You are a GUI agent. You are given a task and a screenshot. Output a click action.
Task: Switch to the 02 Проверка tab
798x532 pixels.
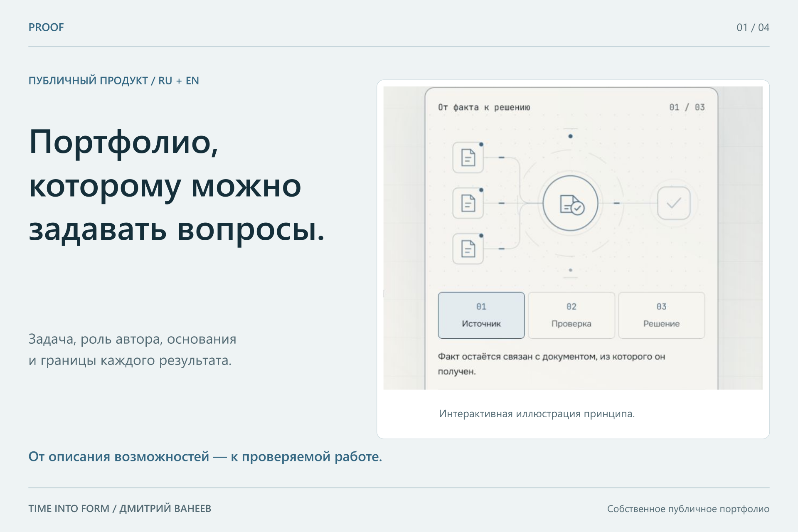[571, 315]
